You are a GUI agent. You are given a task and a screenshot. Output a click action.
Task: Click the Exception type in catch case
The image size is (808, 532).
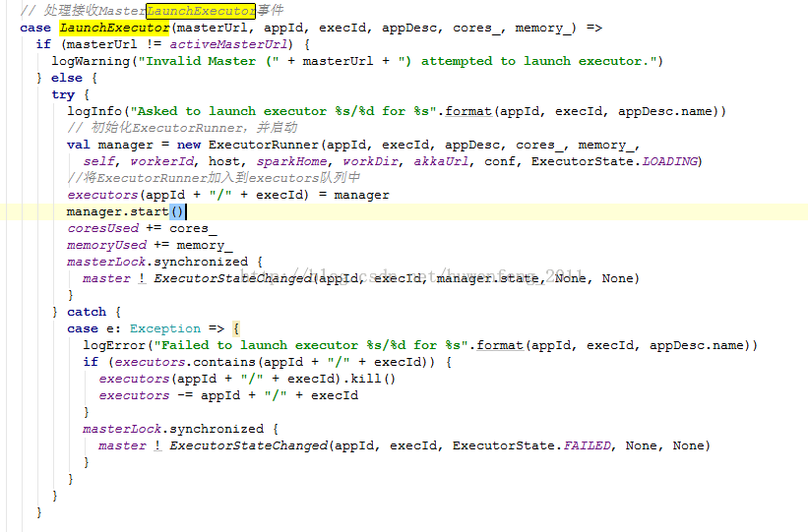coord(165,328)
